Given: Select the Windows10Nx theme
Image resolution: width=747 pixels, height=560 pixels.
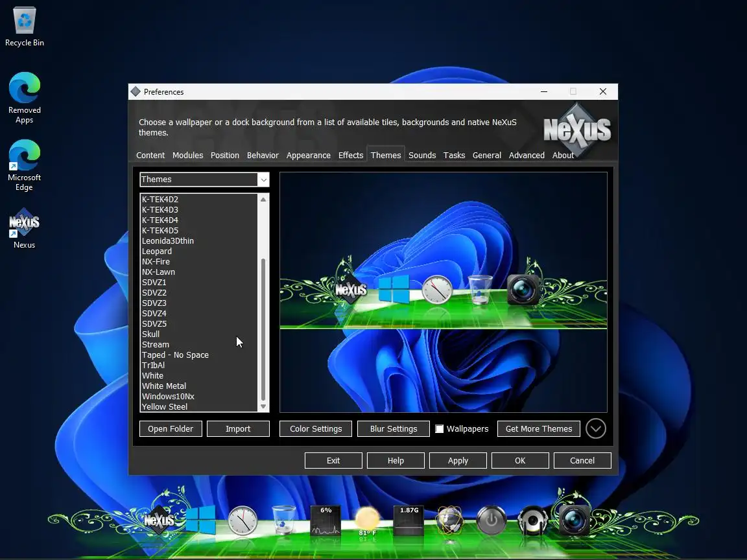Looking at the screenshot, I should point(199,396).
